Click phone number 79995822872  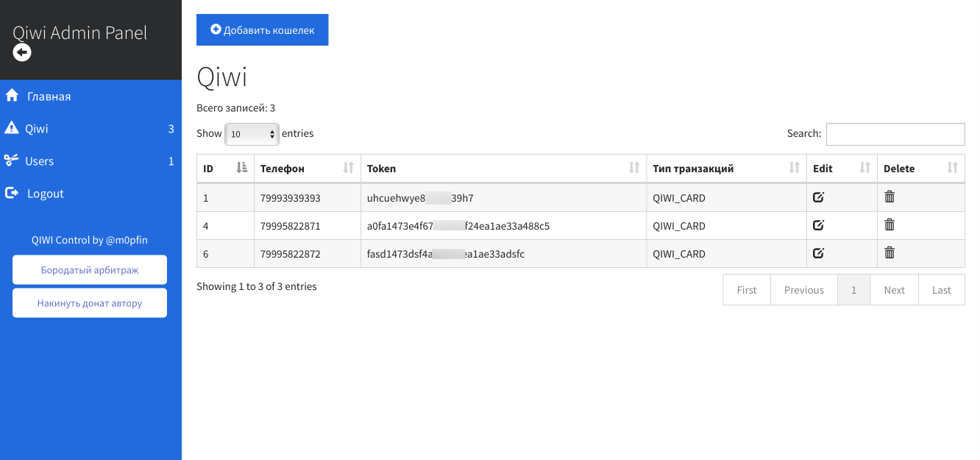click(x=291, y=254)
